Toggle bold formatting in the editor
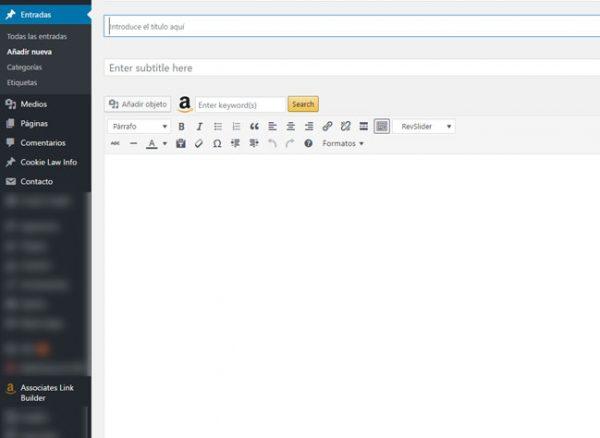Image resolution: width=600 pixels, height=438 pixels. tap(181, 127)
